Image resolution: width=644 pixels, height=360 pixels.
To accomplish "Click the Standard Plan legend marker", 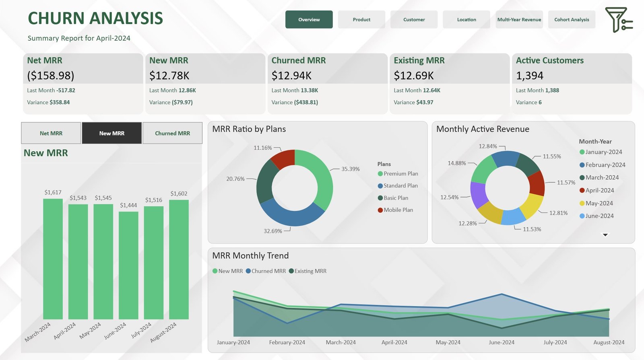I will [x=380, y=186].
